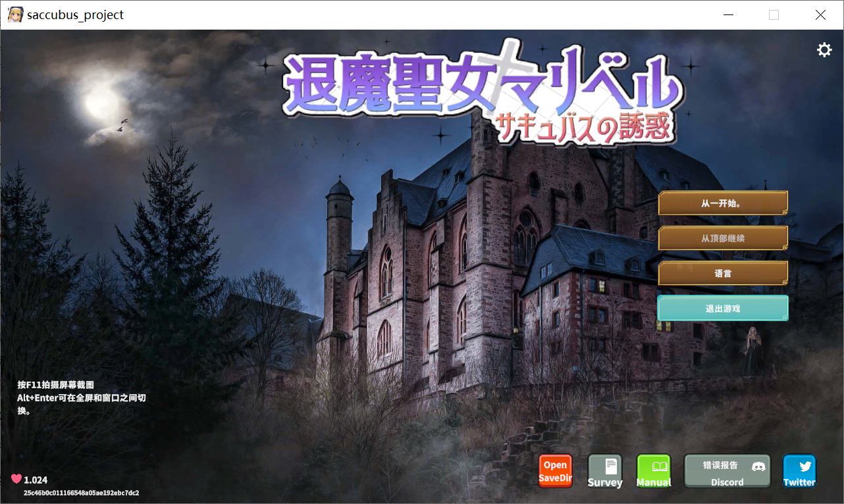Click the saccubus_project app icon in title bar
Viewport: 844px width, 504px height.
click(x=15, y=14)
